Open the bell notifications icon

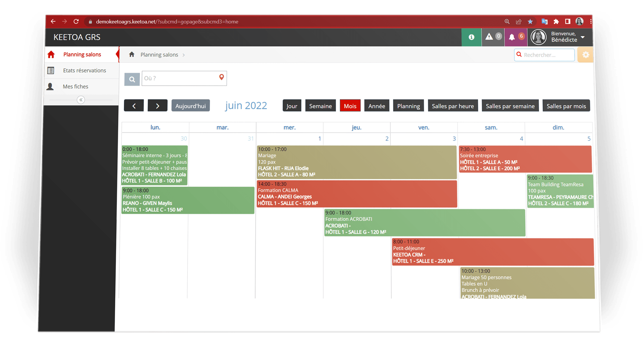pyautogui.click(x=512, y=37)
